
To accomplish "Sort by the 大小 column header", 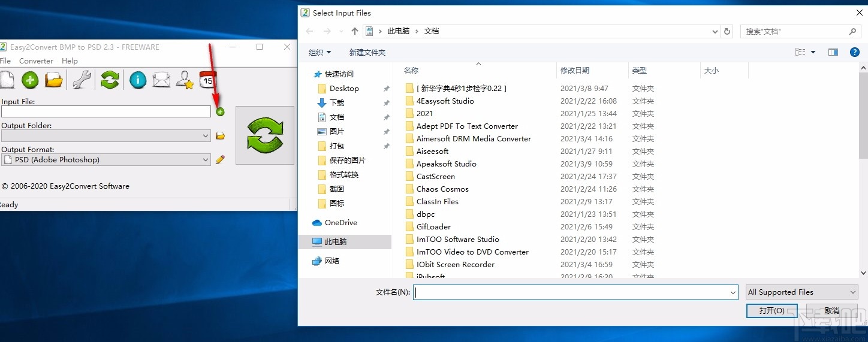I will (724, 70).
